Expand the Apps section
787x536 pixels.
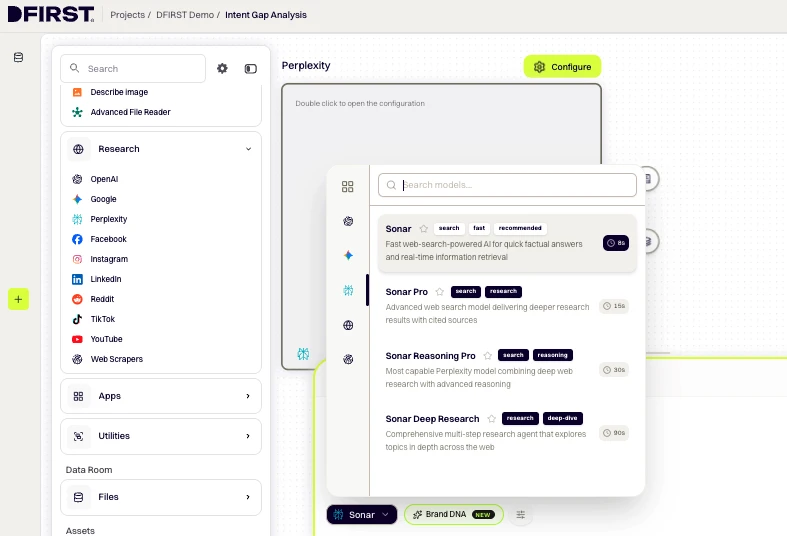[161, 396]
